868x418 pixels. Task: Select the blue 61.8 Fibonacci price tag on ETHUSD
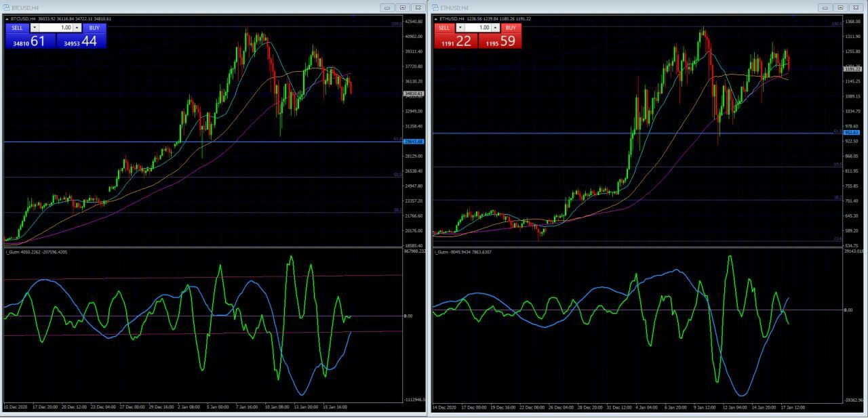point(852,133)
